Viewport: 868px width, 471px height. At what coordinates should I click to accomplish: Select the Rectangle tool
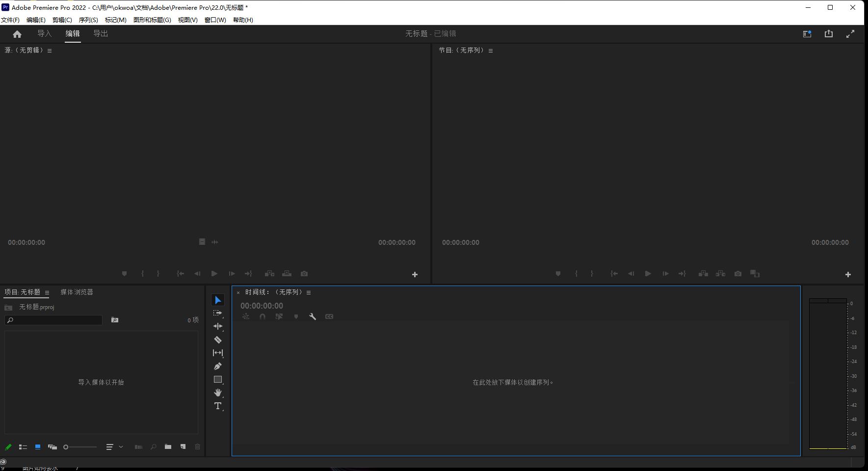click(218, 379)
